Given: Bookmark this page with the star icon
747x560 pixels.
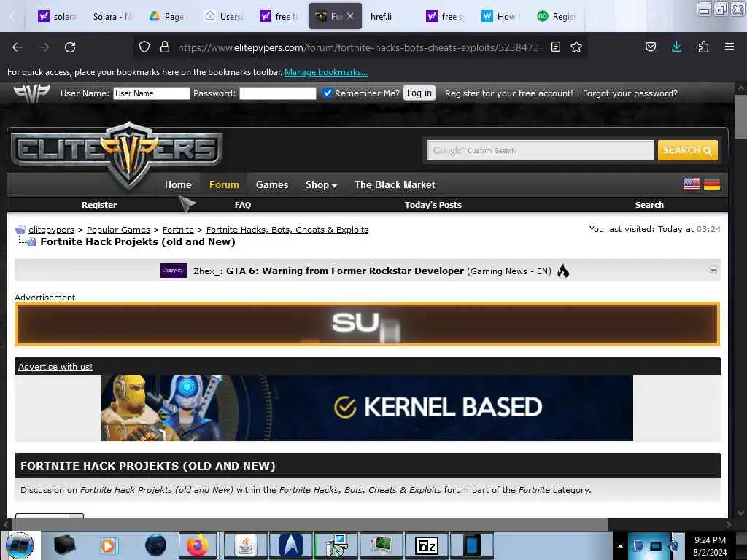Looking at the screenshot, I should pos(576,47).
